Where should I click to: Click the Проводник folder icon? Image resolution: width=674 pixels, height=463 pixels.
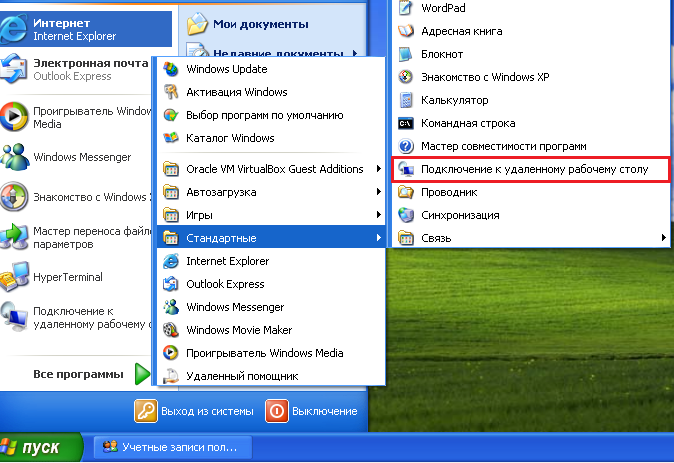406,192
